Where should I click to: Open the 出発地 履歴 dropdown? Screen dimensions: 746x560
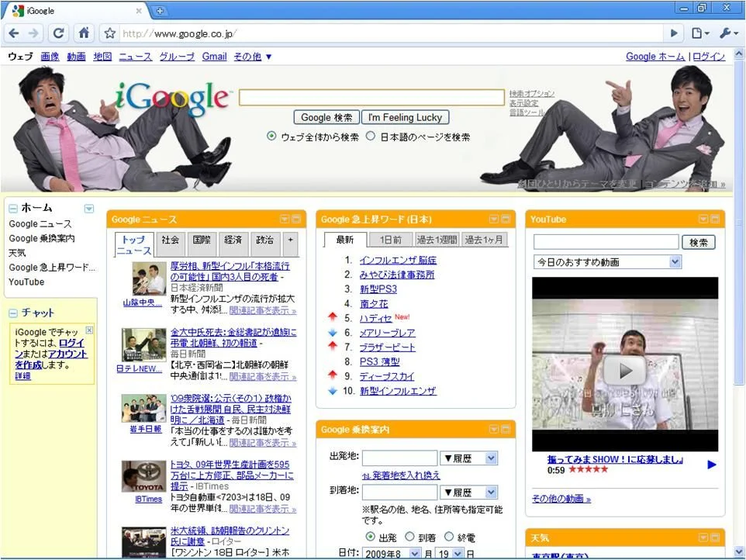468,458
